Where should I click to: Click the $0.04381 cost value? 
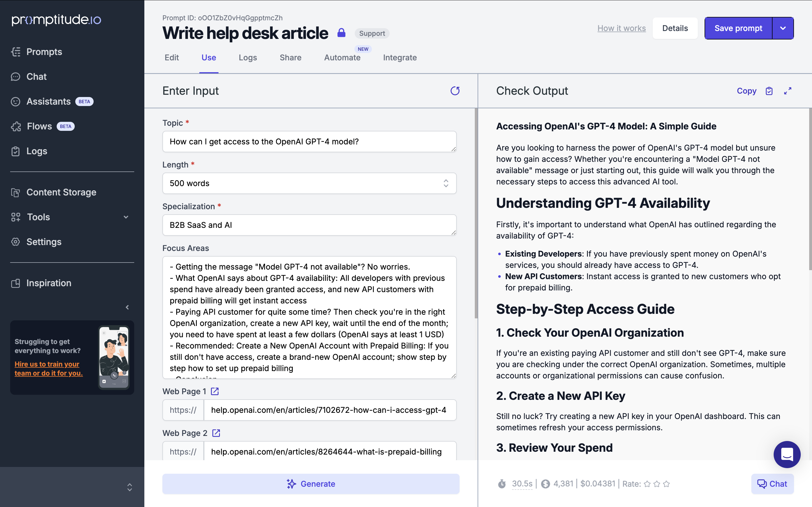[598, 484]
